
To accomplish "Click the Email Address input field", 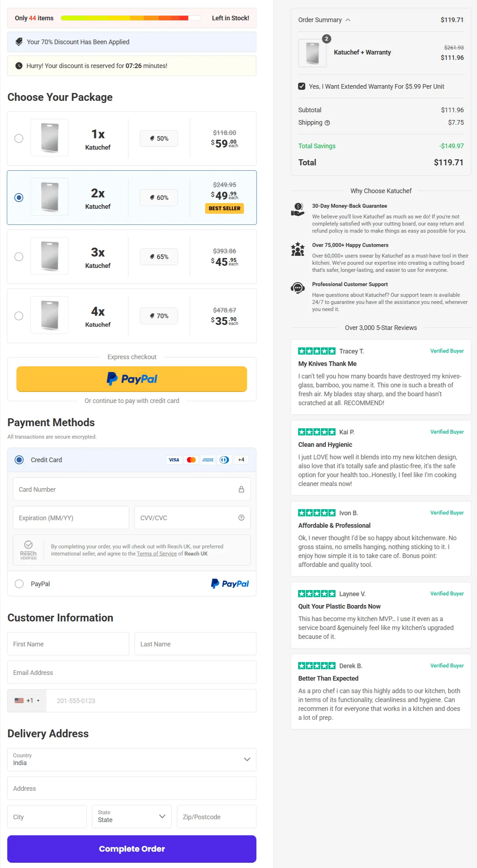I will click(x=132, y=672).
